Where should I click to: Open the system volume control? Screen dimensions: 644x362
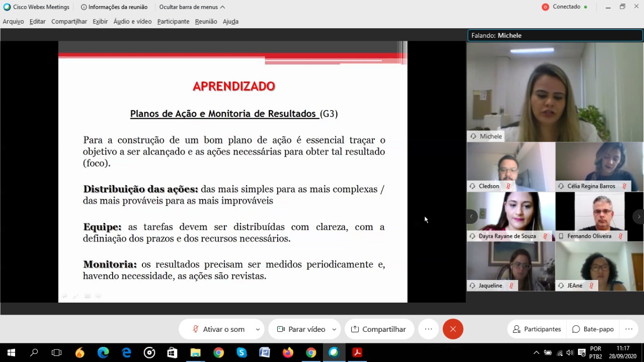(570, 352)
